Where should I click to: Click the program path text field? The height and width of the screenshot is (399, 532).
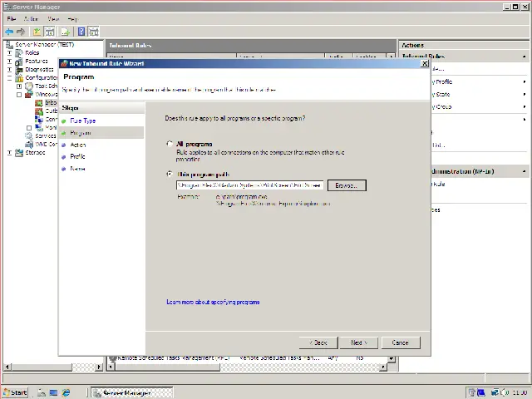pos(249,185)
